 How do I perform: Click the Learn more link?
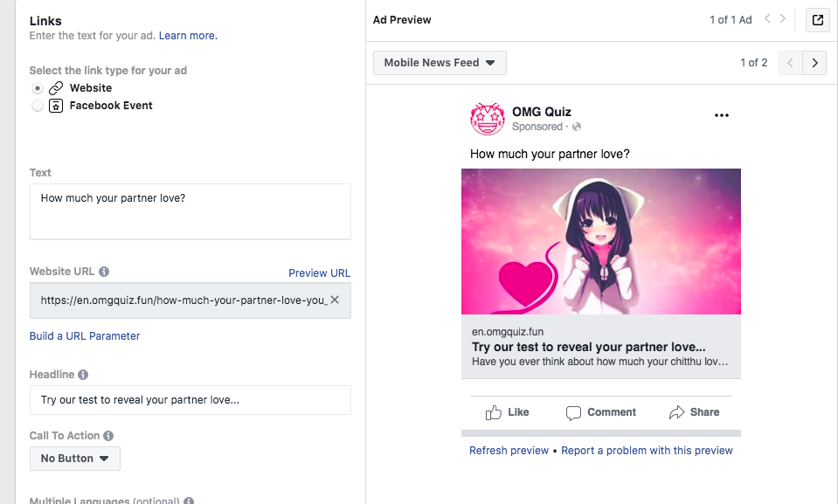coord(188,36)
